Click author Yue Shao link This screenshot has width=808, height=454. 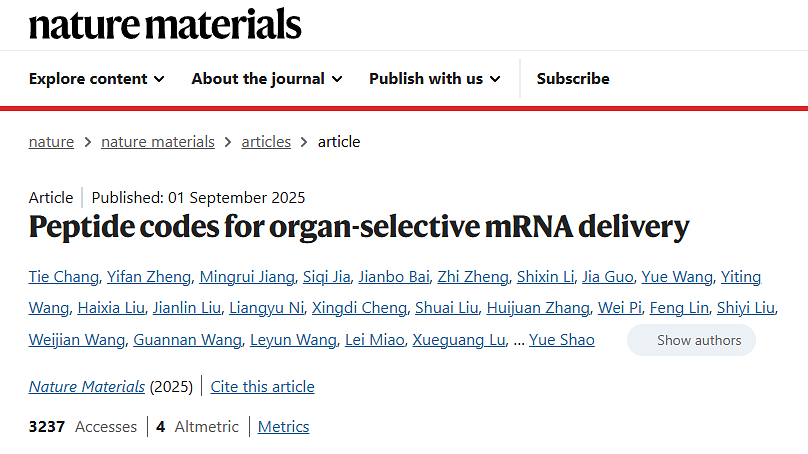point(562,340)
